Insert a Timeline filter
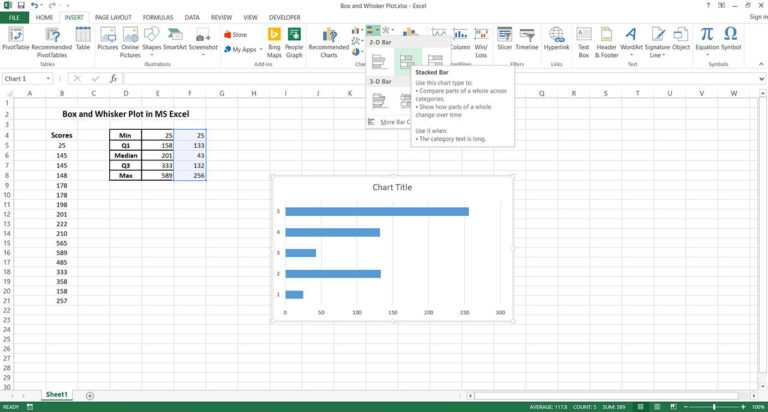 point(527,39)
